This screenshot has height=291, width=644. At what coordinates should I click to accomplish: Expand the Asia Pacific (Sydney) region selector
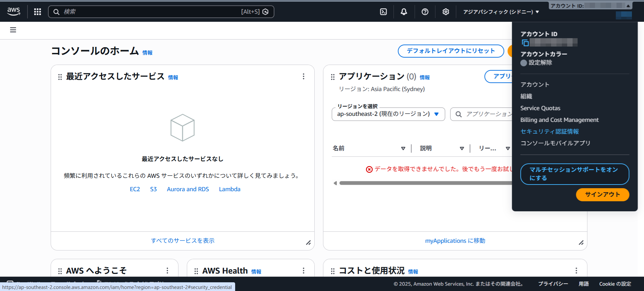click(501, 12)
